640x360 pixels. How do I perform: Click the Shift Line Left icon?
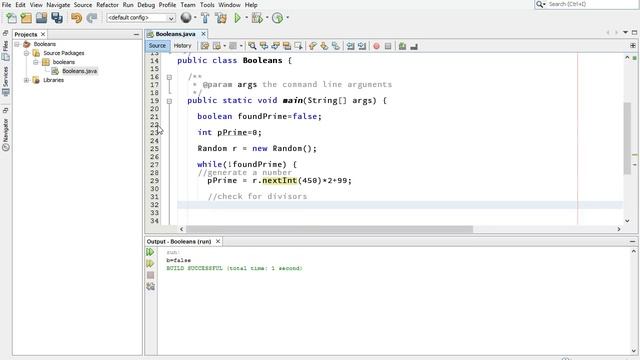tap(350, 46)
